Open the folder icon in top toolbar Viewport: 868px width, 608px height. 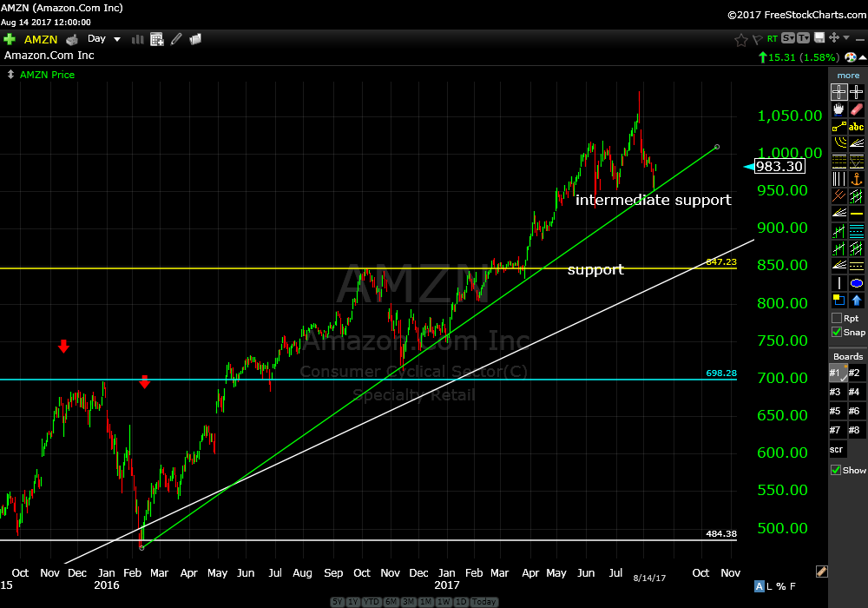195,39
